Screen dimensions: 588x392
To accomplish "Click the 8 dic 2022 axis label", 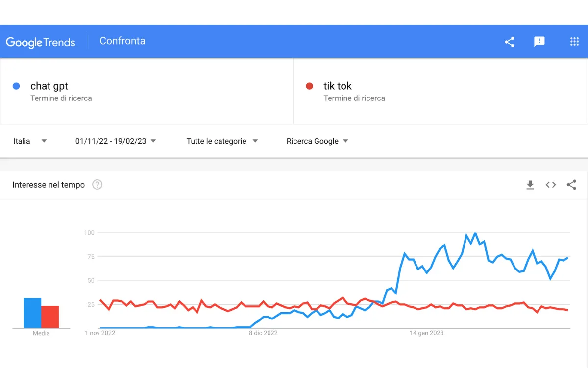I will [263, 333].
